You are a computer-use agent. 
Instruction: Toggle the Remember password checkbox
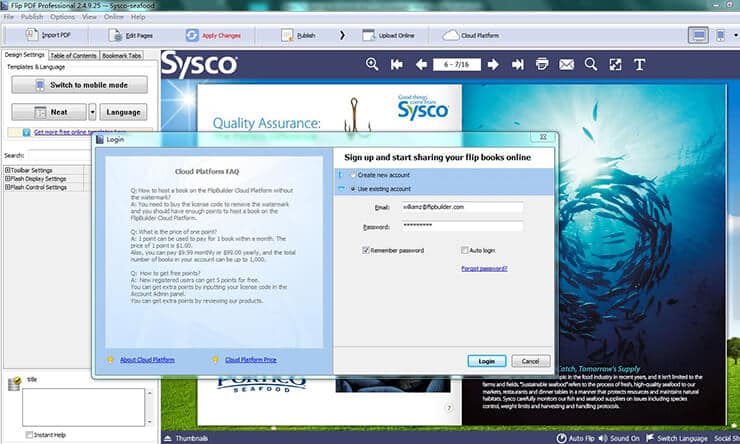(x=365, y=250)
